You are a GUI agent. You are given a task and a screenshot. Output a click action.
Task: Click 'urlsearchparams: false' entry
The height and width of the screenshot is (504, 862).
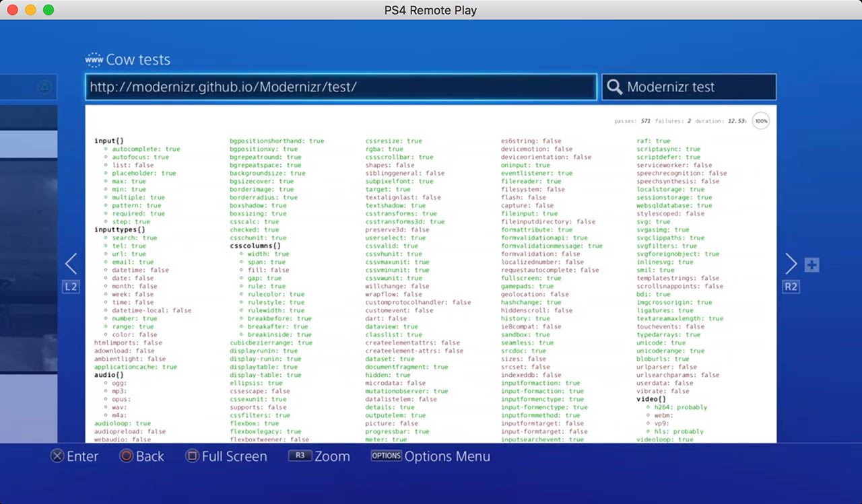(678, 375)
